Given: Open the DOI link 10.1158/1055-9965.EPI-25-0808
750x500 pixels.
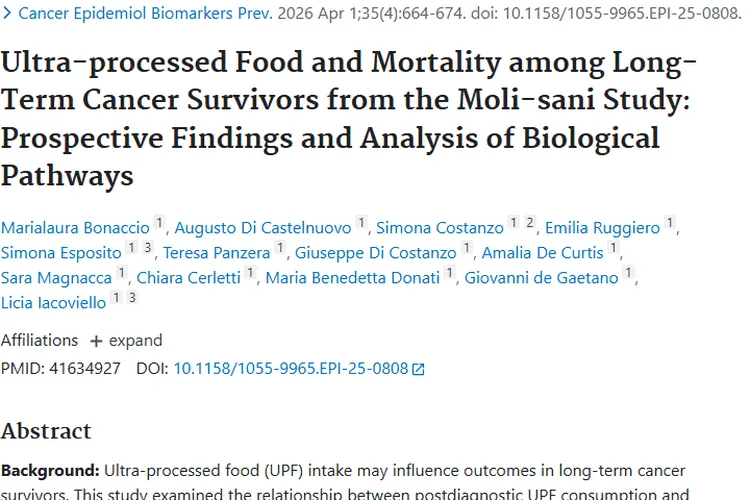Looking at the screenshot, I should tap(291, 368).
